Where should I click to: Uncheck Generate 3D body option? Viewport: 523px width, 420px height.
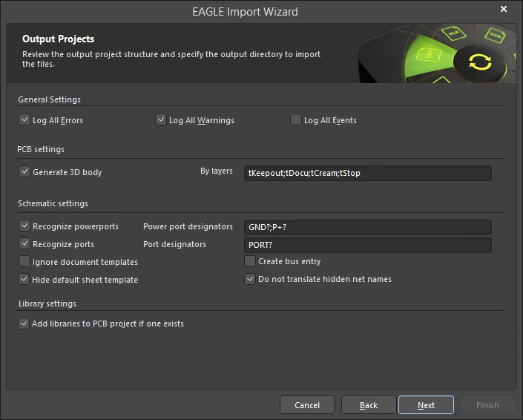[24, 172]
